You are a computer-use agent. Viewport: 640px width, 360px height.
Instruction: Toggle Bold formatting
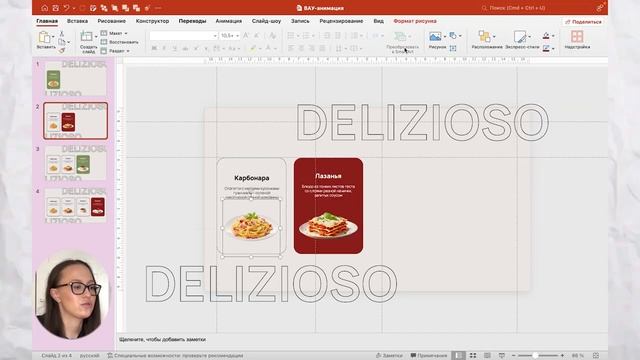click(154, 48)
